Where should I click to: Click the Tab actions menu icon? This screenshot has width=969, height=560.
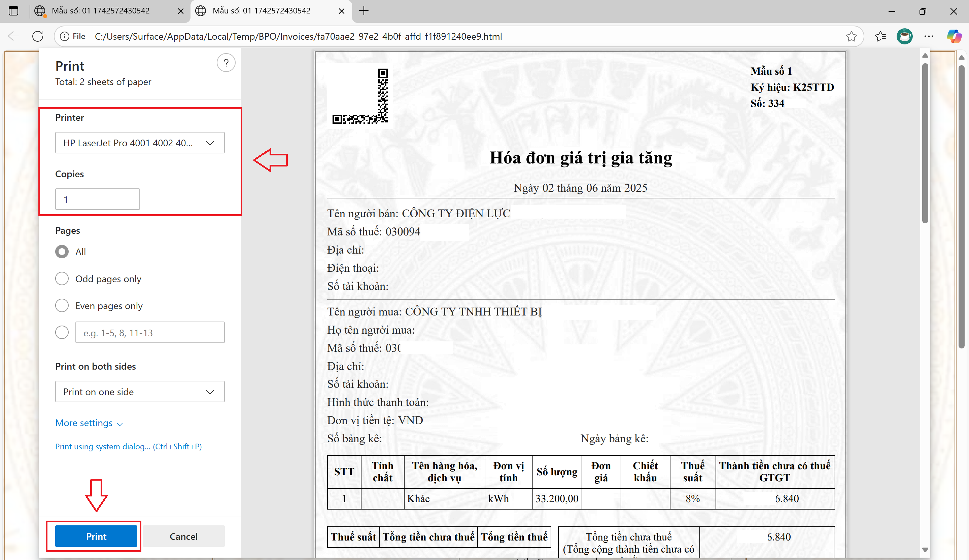tap(13, 11)
